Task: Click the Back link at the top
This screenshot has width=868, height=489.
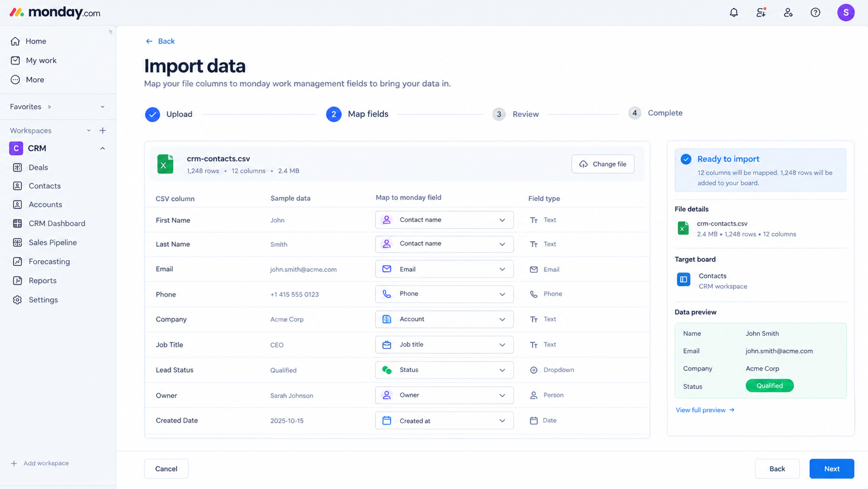Action: (x=160, y=41)
